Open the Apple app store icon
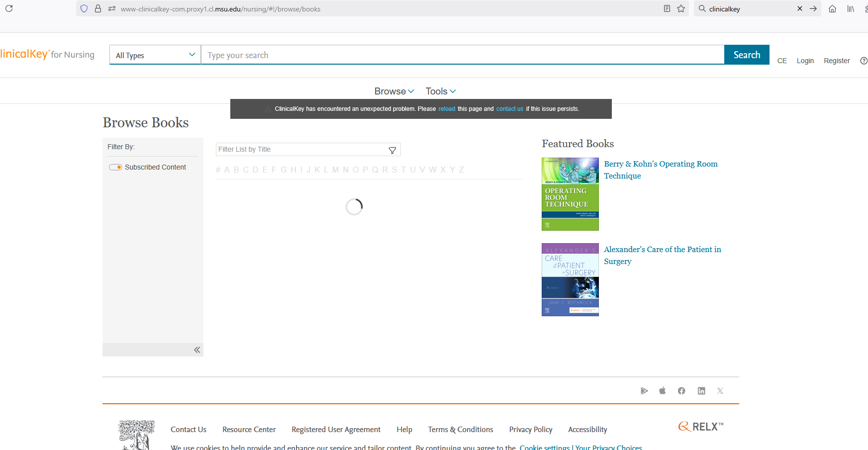The width and height of the screenshot is (868, 450). click(x=663, y=391)
